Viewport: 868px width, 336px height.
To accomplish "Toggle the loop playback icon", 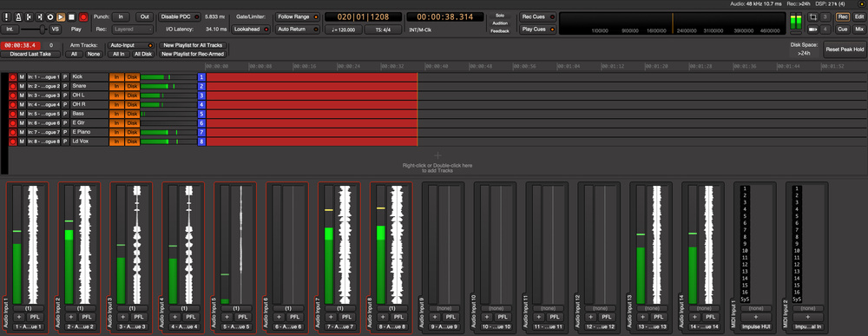I will coord(49,17).
